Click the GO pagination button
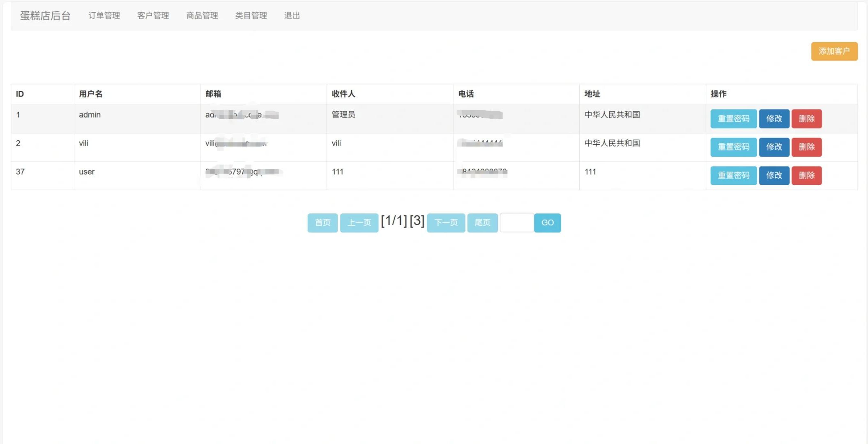Viewport: 868px width, 444px height. click(x=547, y=223)
